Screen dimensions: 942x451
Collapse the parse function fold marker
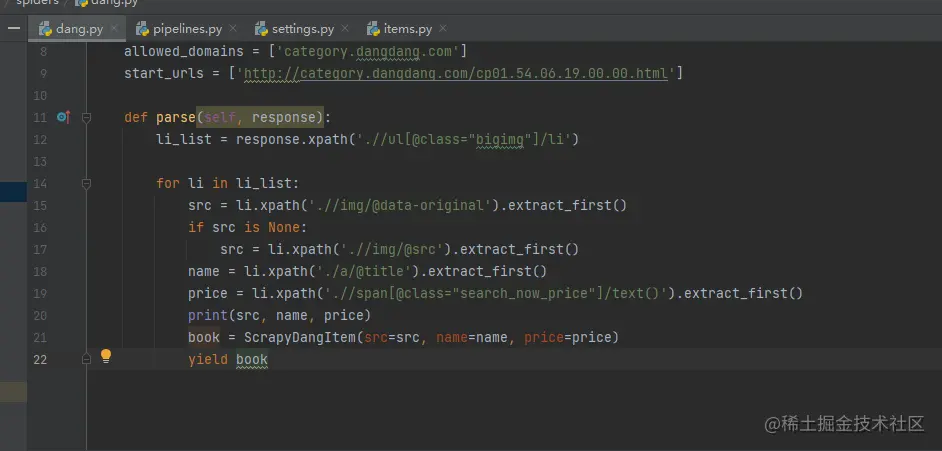[86, 117]
